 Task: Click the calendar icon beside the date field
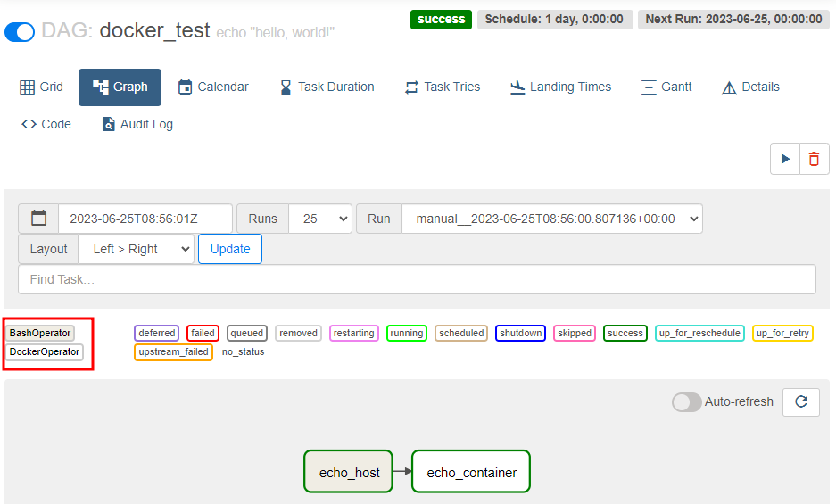pyautogui.click(x=39, y=219)
